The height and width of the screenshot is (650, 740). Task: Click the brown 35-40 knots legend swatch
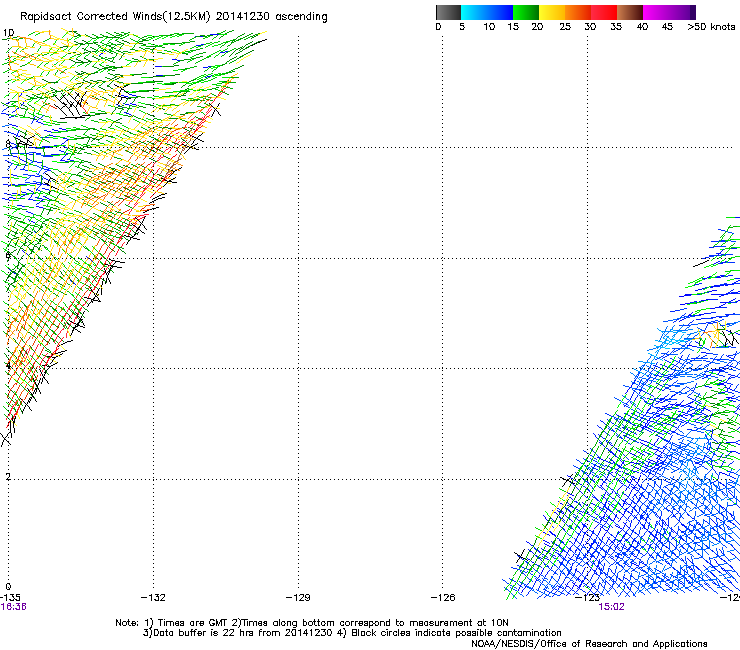coord(630,12)
